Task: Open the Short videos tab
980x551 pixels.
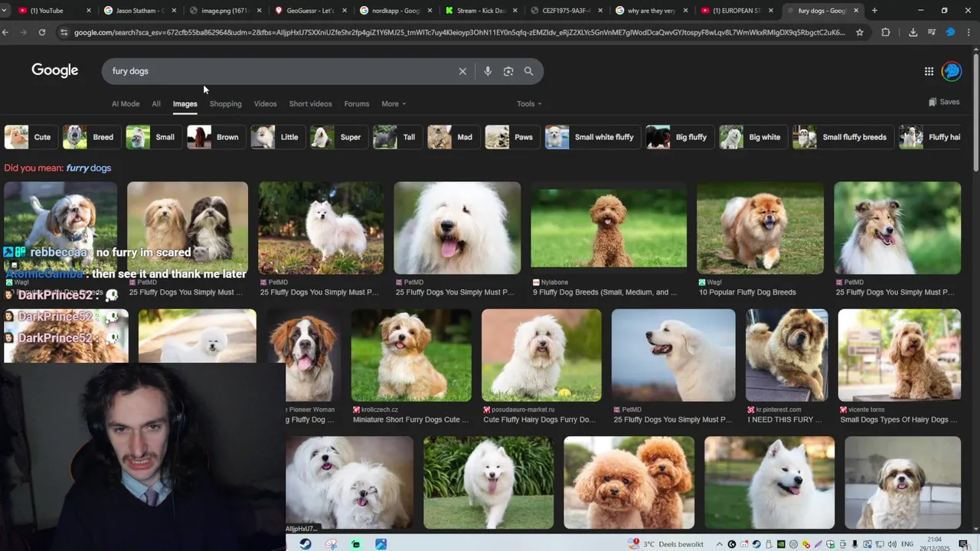Action: coord(310,104)
